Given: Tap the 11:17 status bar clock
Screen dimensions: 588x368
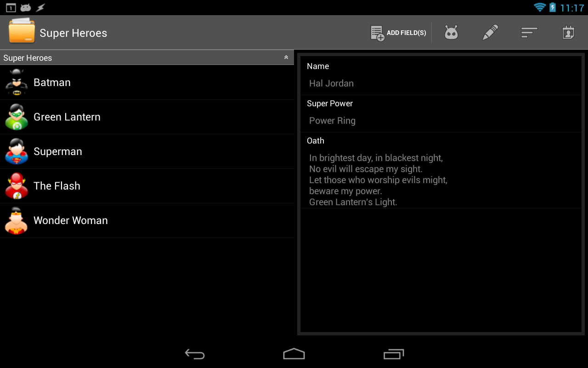Looking at the screenshot, I should 572,8.
